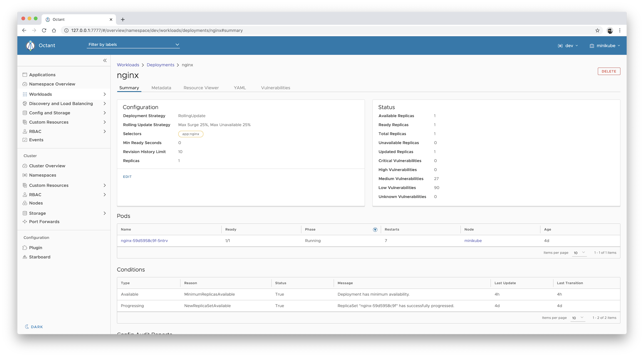644x357 pixels.
Task: Click the Port Forwards icon
Action: [25, 222]
